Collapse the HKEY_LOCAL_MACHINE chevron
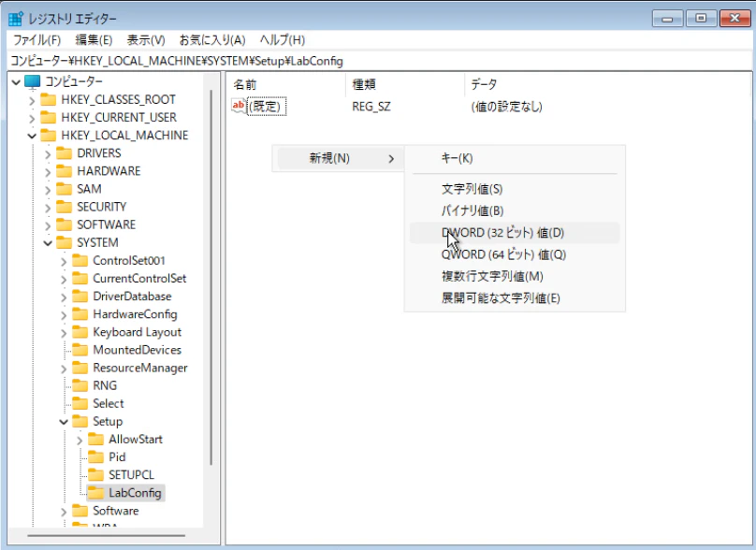 coord(32,136)
